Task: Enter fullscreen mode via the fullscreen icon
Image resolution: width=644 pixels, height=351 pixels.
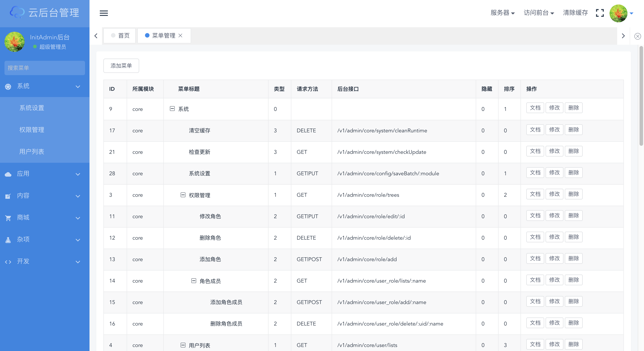Action: coord(599,13)
